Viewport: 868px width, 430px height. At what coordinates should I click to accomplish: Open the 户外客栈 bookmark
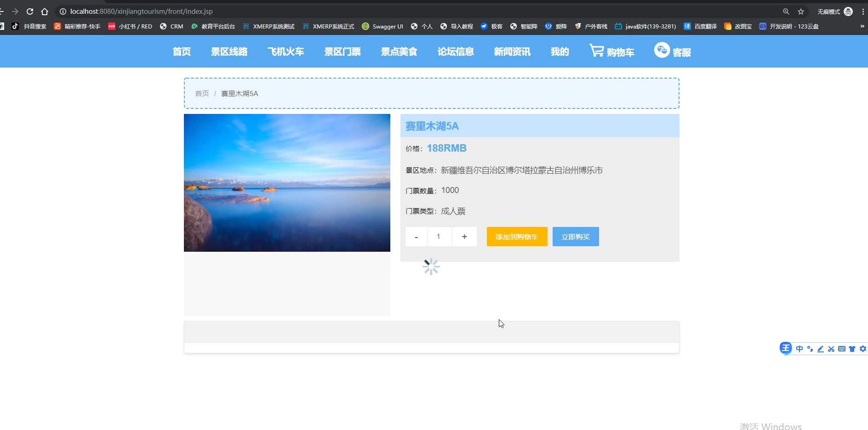point(591,27)
